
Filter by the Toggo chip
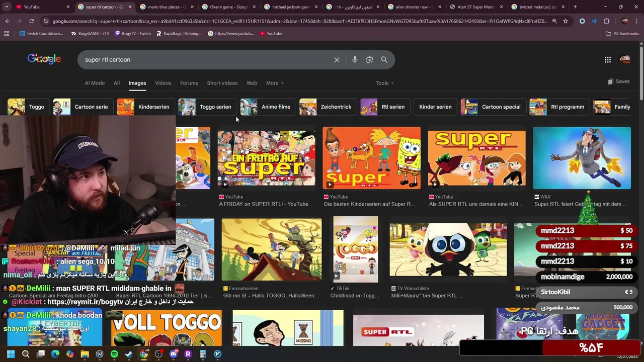click(x=28, y=107)
